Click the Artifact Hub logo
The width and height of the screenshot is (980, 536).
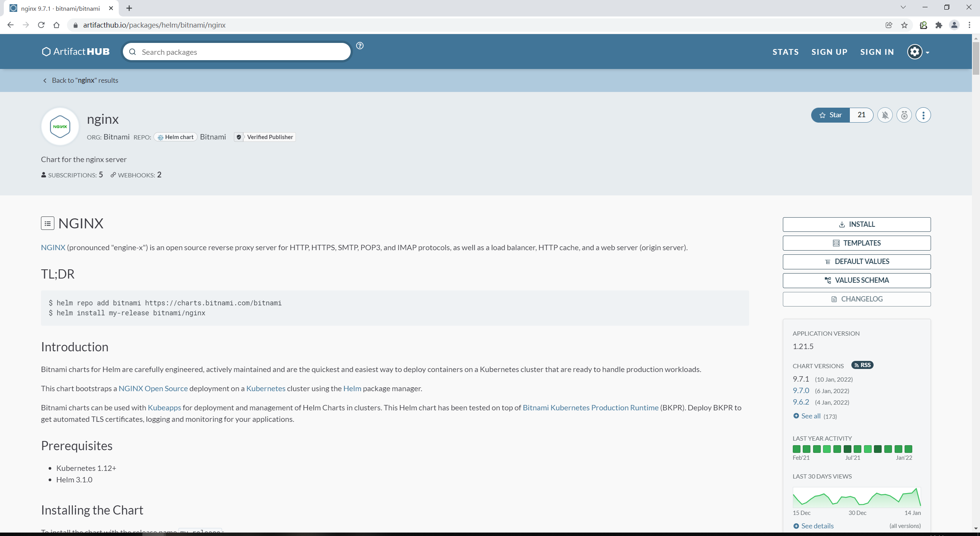click(76, 52)
